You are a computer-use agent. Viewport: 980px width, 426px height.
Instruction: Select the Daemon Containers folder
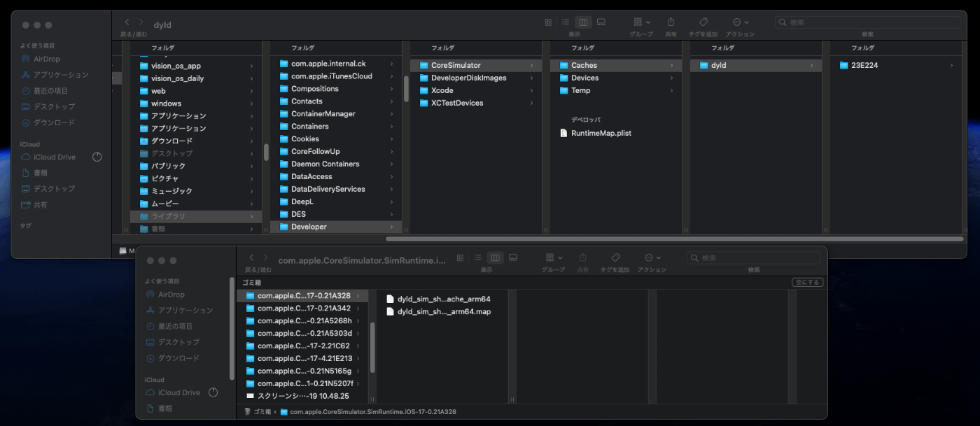(336, 164)
